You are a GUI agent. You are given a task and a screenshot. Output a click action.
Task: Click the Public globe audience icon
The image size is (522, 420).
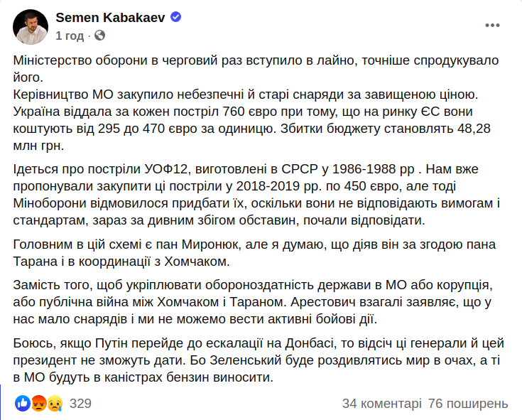tap(100, 35)
